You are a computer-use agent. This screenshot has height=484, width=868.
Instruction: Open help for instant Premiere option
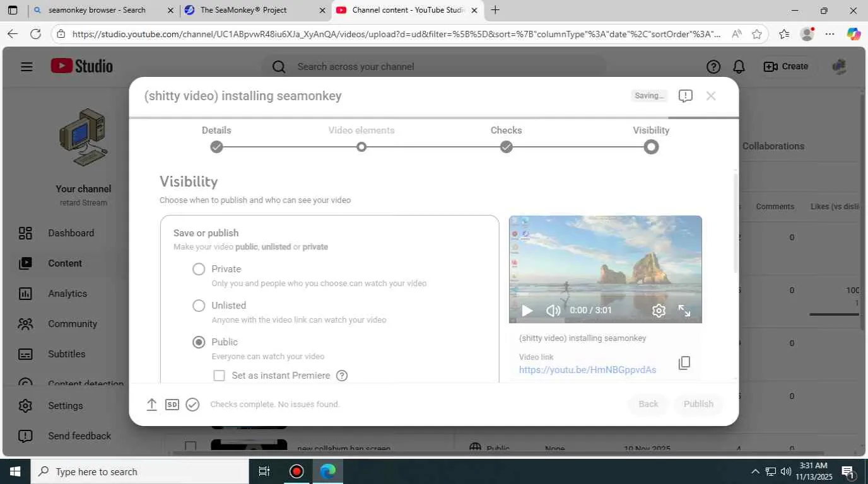tap(342, 376)
